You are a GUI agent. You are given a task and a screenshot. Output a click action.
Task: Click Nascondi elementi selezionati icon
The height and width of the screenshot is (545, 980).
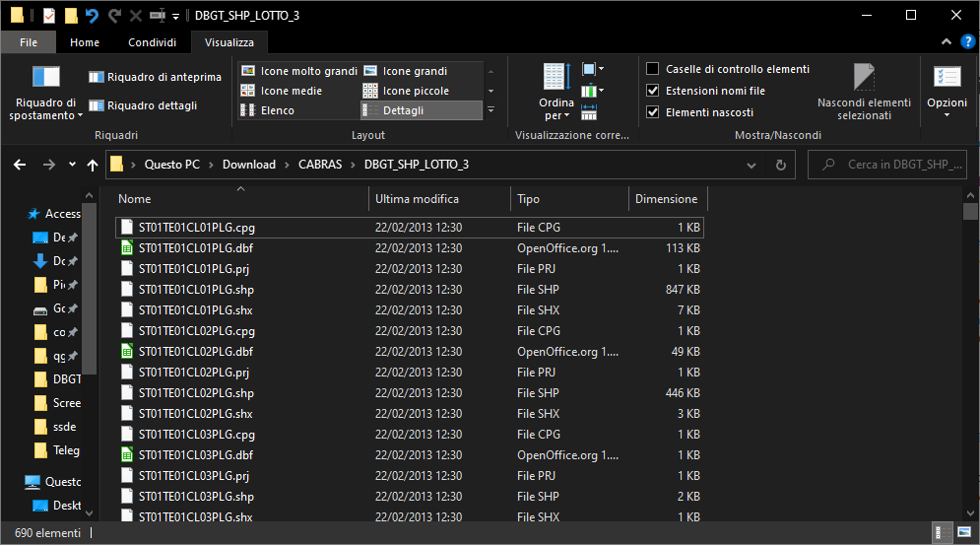(864, 78)
